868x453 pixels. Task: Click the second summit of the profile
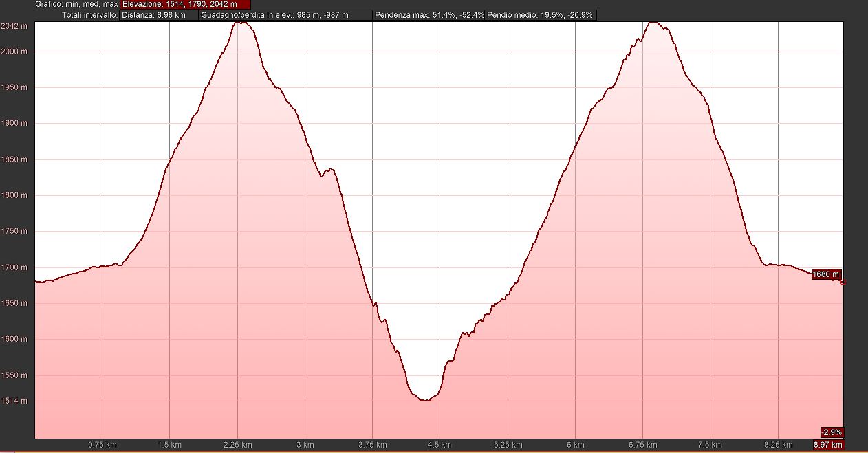coord(653,22)
